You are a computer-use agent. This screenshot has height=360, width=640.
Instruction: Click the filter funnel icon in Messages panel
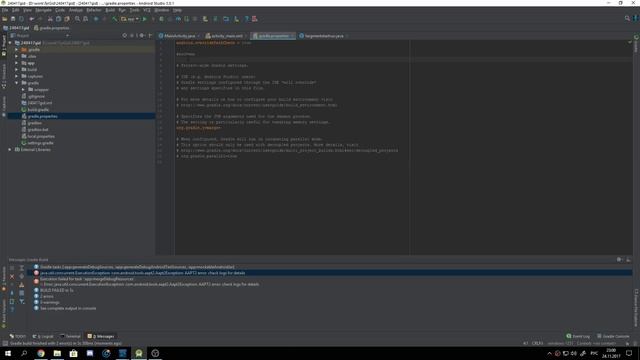(x=22, y=302)
